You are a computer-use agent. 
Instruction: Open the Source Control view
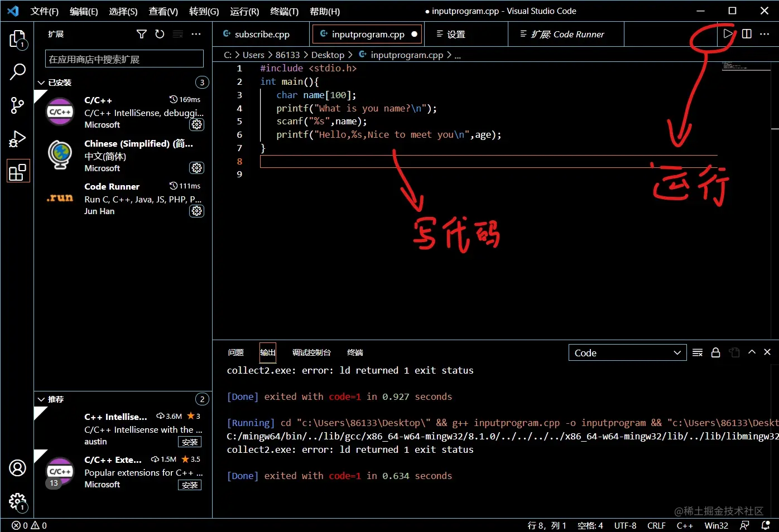(17, 105)
